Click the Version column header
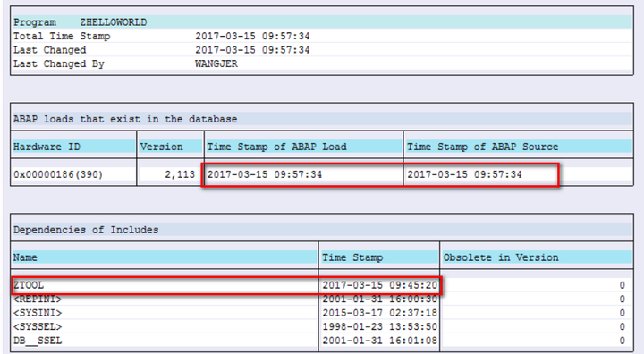 [x=161, y=147]
